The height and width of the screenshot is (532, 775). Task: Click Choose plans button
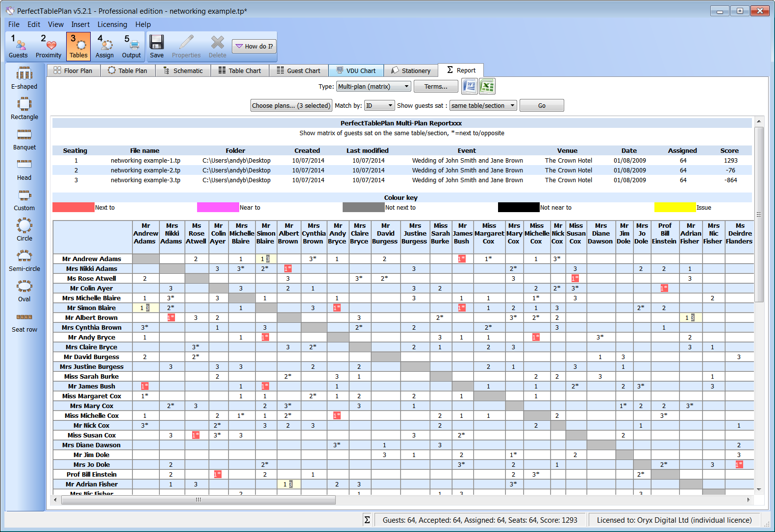coord(291,106)
